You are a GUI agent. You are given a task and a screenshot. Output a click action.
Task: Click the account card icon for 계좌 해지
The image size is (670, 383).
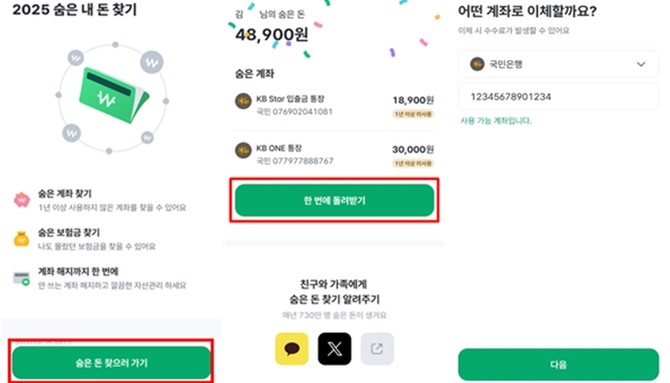21,278
